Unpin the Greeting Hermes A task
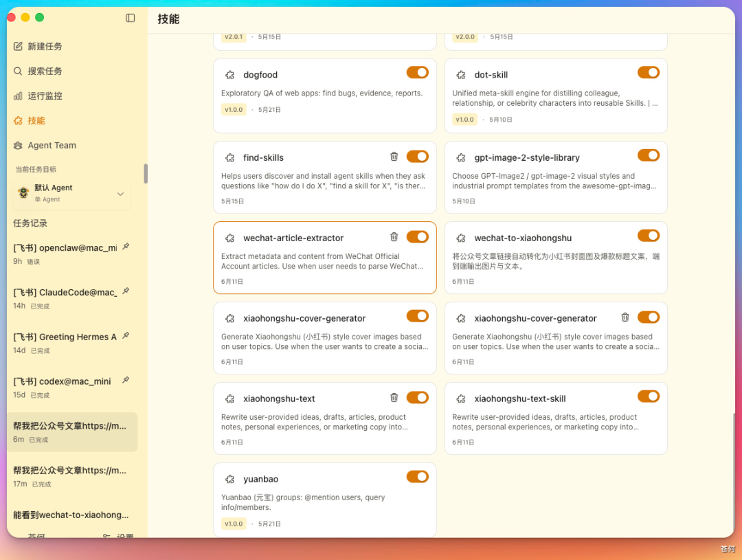This screenshot has height=560, width=742. coord(126,335)
